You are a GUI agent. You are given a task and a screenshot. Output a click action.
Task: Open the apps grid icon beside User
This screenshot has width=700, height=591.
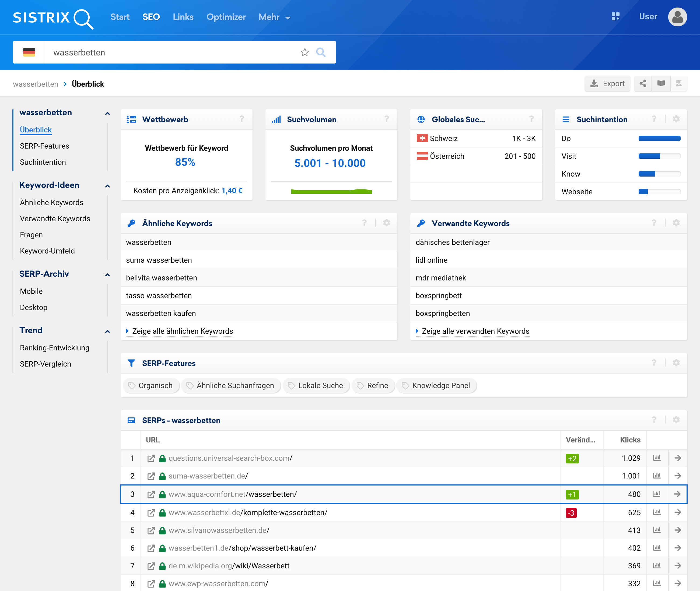(615, 16)
